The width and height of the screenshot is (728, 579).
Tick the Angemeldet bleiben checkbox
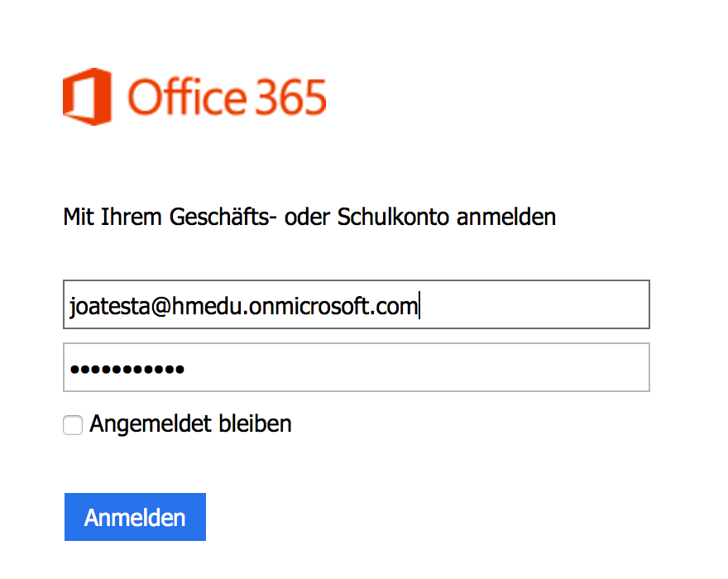point(73,425)
